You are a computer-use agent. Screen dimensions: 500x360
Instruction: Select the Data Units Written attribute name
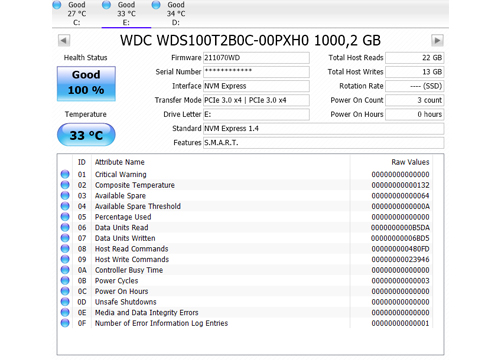[125, 238]
